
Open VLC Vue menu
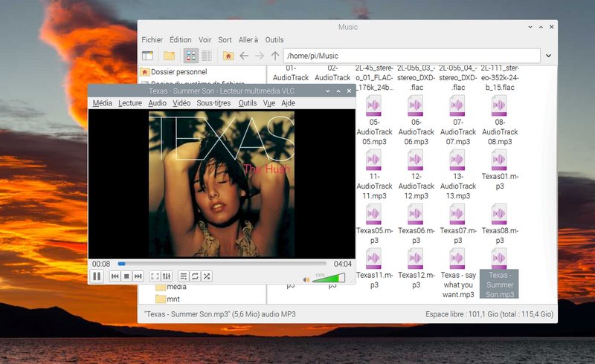[269, 103]
